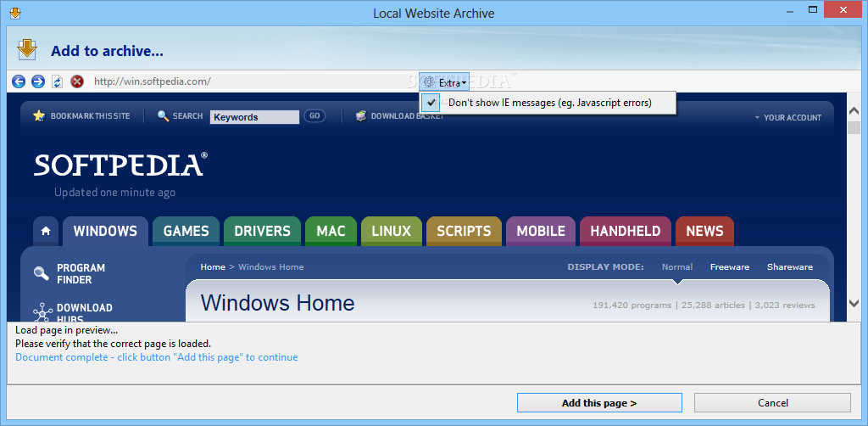Select Shareware display mode
868x426 pixels.
click(790, 267)
